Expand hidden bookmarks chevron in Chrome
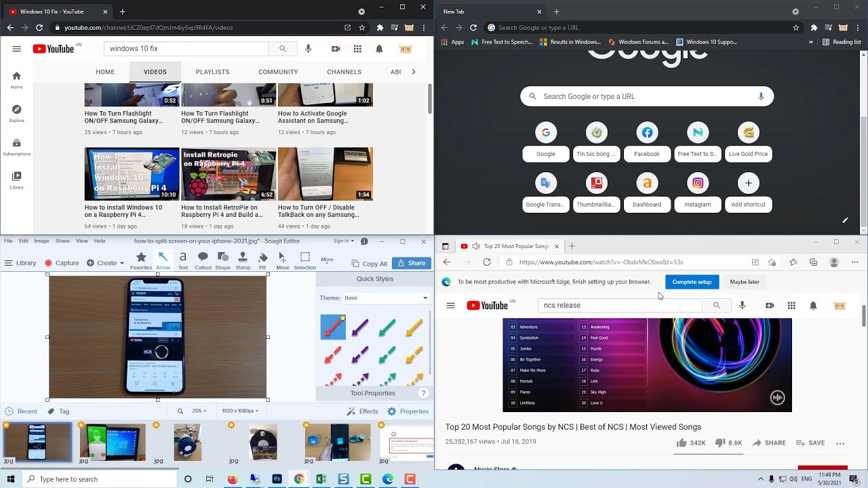Screen dimensions: 868x488 tap(811, 42)
